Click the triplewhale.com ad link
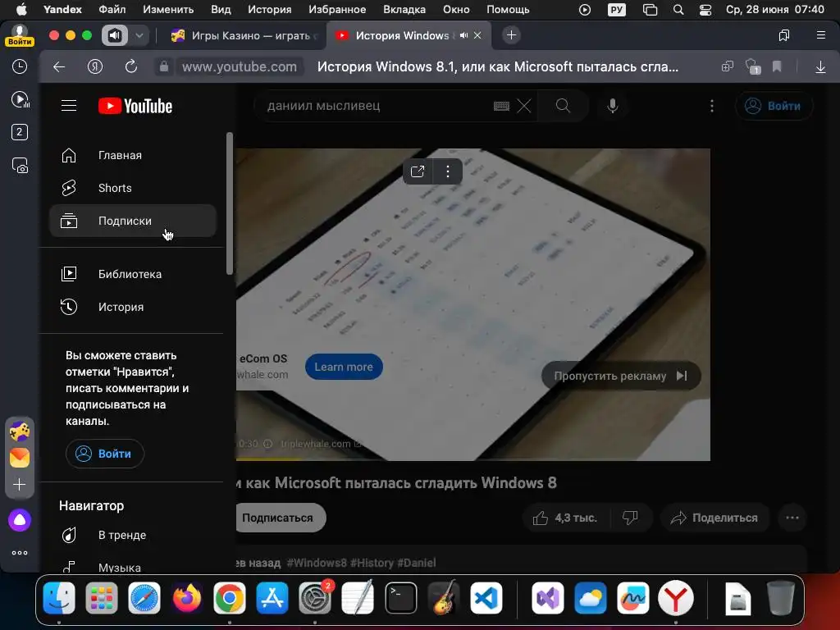The width and height of the screenshot is (840, 630). [321, 444]
